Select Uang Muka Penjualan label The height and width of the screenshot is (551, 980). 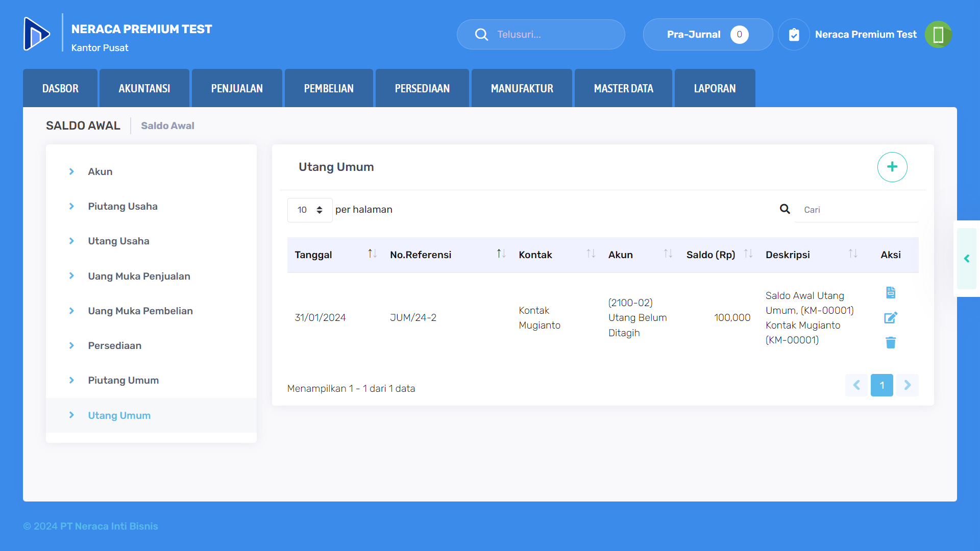139,276
